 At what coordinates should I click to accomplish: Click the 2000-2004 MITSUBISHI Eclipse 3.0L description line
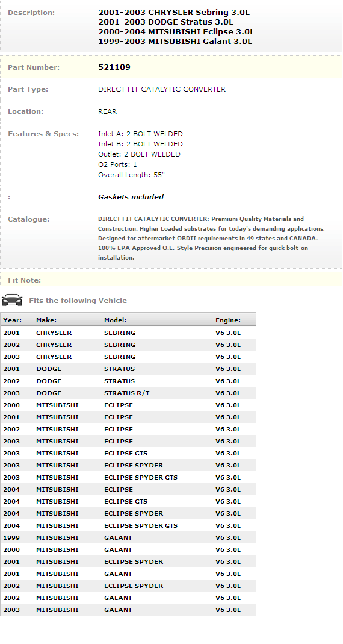(176, 31)
